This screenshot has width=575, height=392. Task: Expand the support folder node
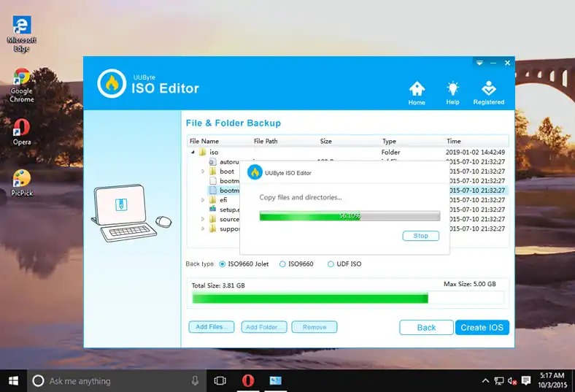tap(203, 228)
